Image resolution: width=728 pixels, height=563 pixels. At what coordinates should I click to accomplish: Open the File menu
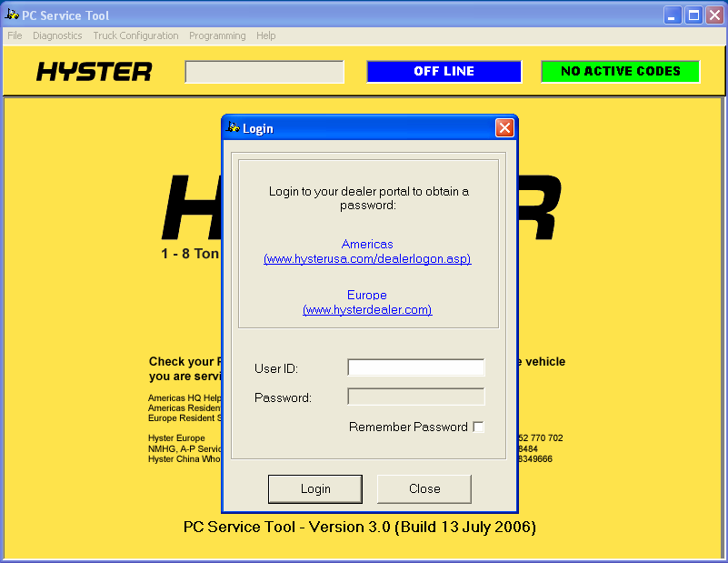pyautogui.click(x=15, y=35)
